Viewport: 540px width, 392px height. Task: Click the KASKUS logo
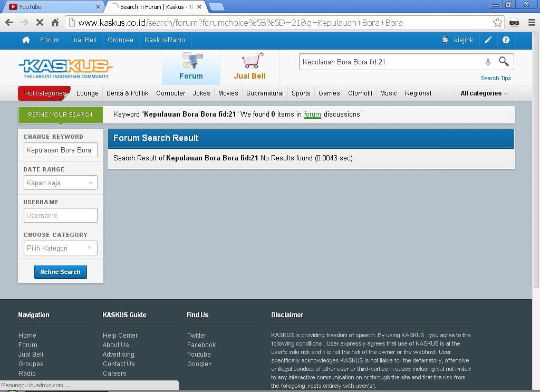[65, 68]
